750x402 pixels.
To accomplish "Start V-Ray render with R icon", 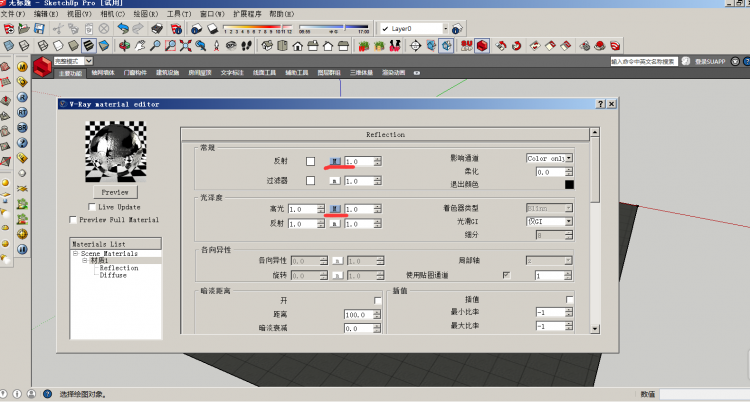I will pos(22,97).
